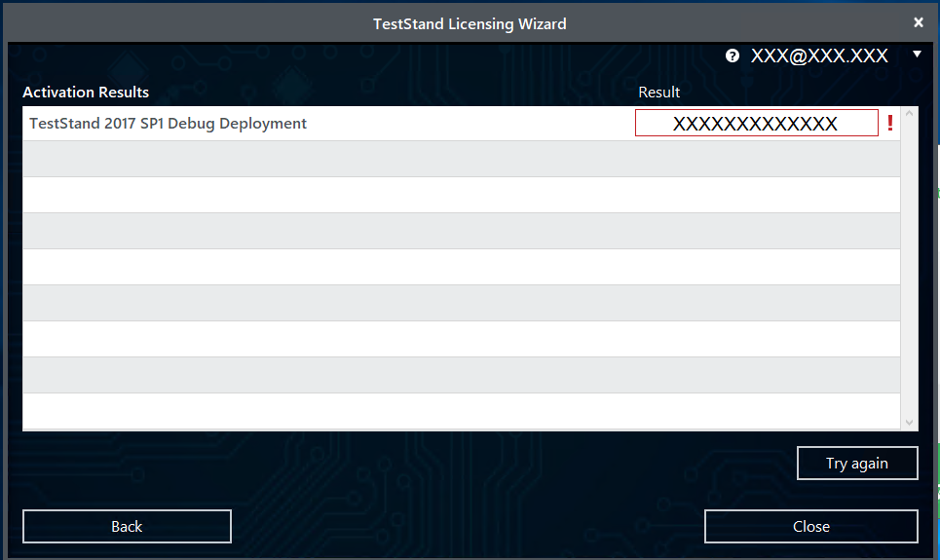Click the Close button
Viewport: 940px width, 560px height.
811,527
